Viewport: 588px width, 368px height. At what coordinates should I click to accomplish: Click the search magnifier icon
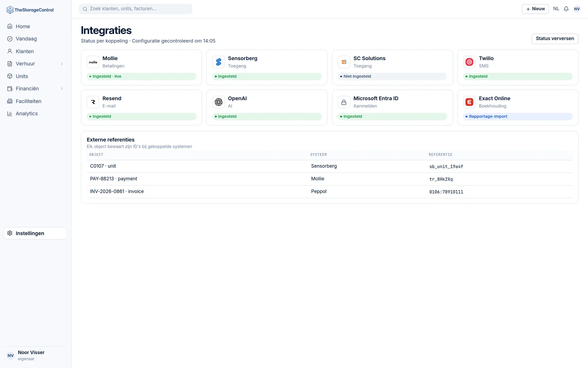(x=85, y=9)
